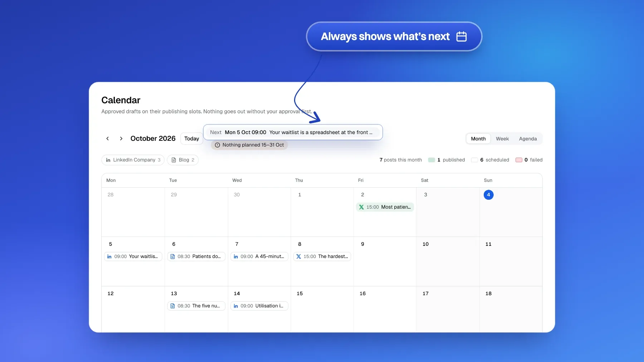The height and width of the screenshot is (362, 644).
Task: Click the green published legend swatch
Action: click(431, 160)
